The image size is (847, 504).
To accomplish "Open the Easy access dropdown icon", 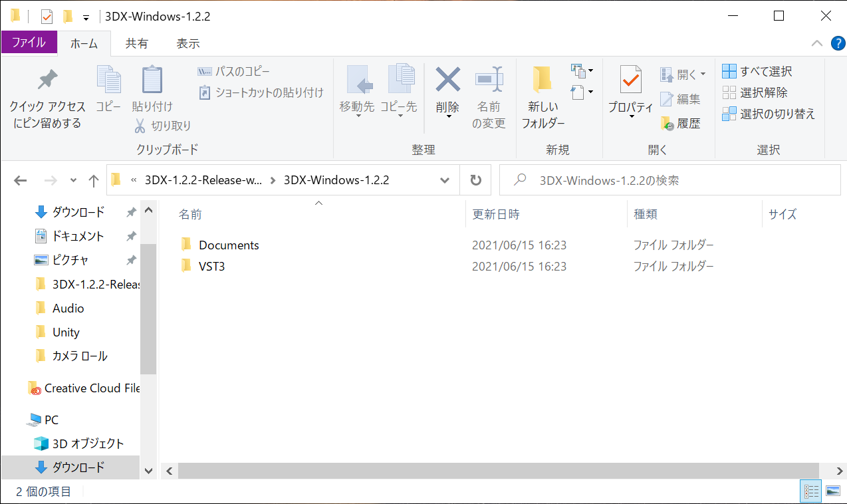I will (582, 92).
